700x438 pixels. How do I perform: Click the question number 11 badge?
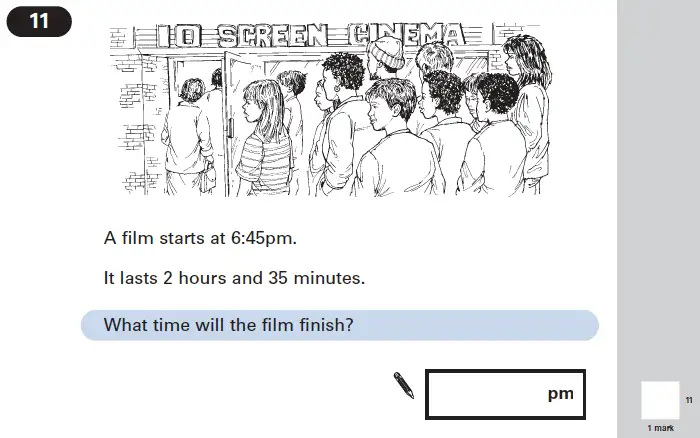[39, 21]
